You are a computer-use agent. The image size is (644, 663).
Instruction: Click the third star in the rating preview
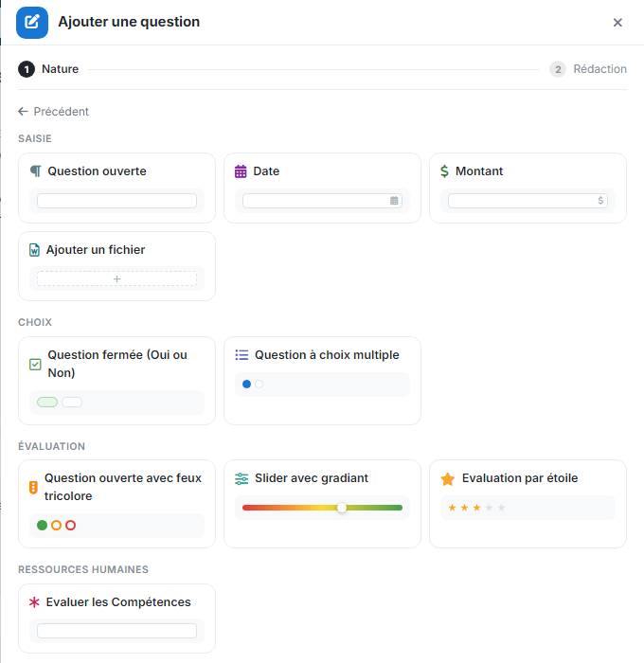tap(476, 508)
